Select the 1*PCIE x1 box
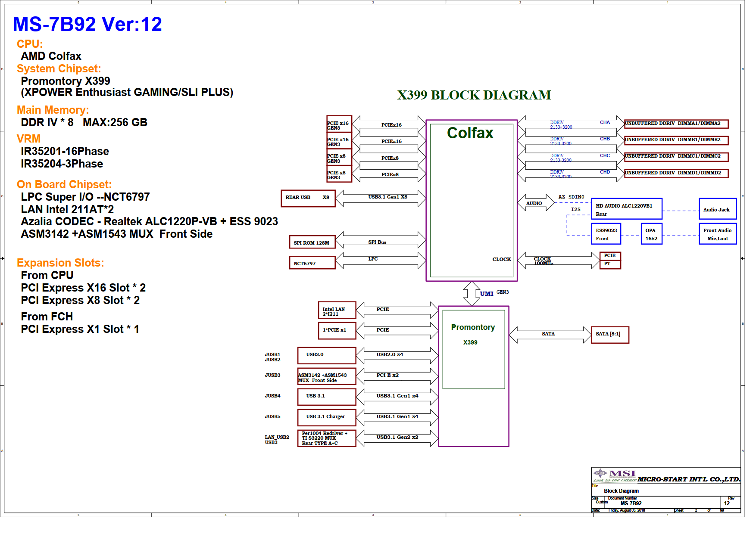756x534 pixels. (337, 331)
